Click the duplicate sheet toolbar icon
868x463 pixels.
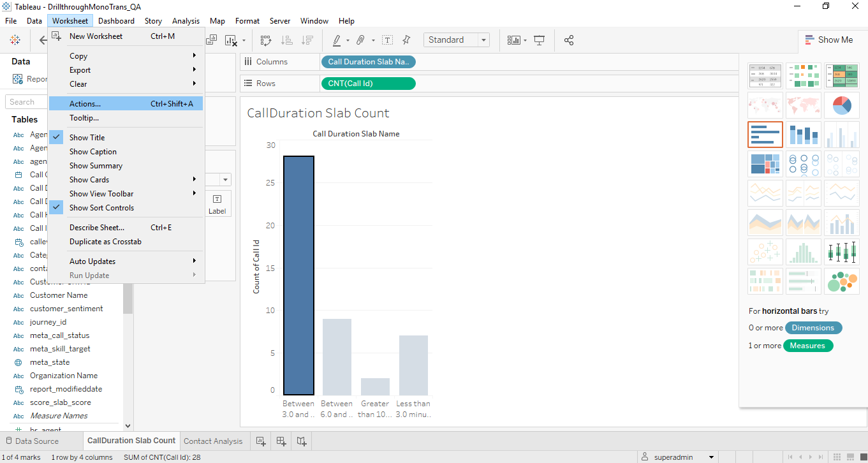tap(210, 40)
